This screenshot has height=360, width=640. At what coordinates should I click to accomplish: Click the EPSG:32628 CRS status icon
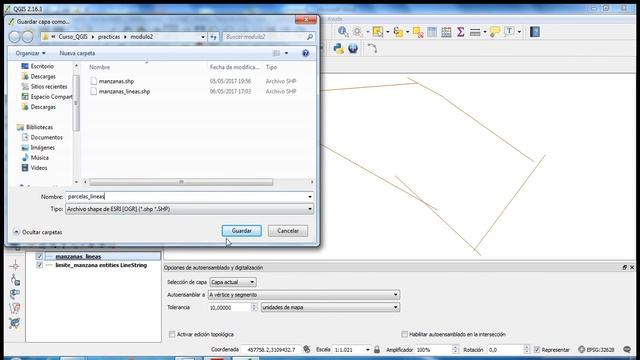596,349
